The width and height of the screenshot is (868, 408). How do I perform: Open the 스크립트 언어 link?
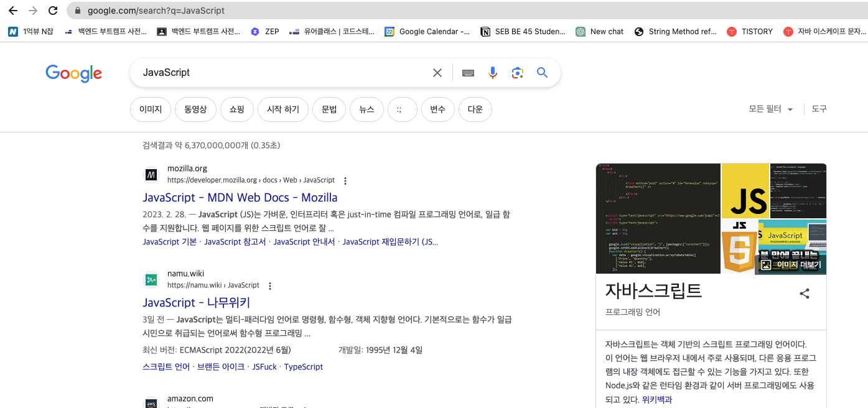coord(166,367)
